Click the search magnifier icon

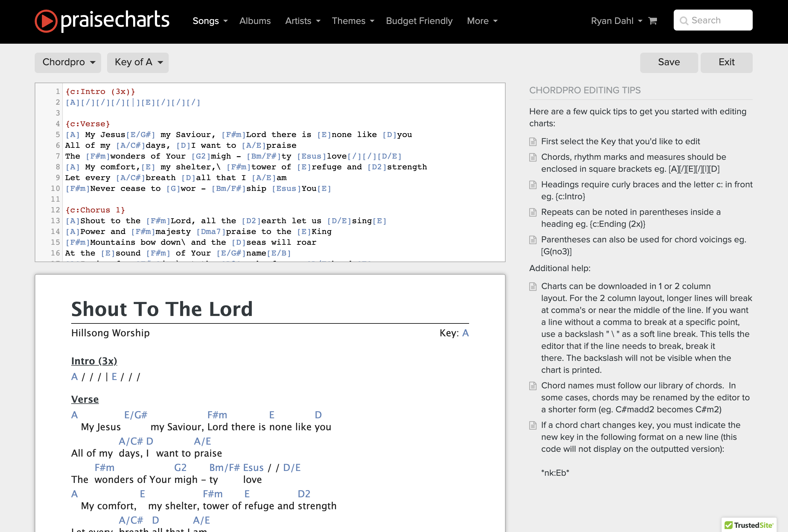click(684, 21)
